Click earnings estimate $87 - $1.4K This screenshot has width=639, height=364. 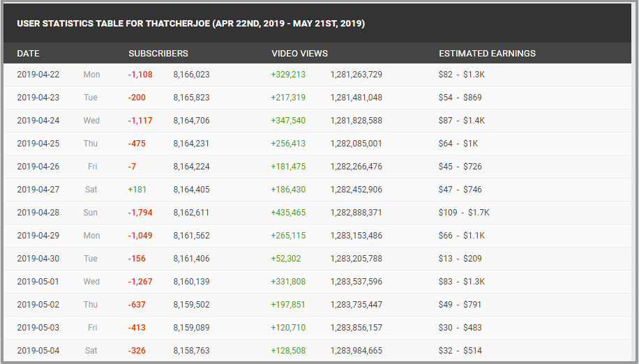(462, 121)
